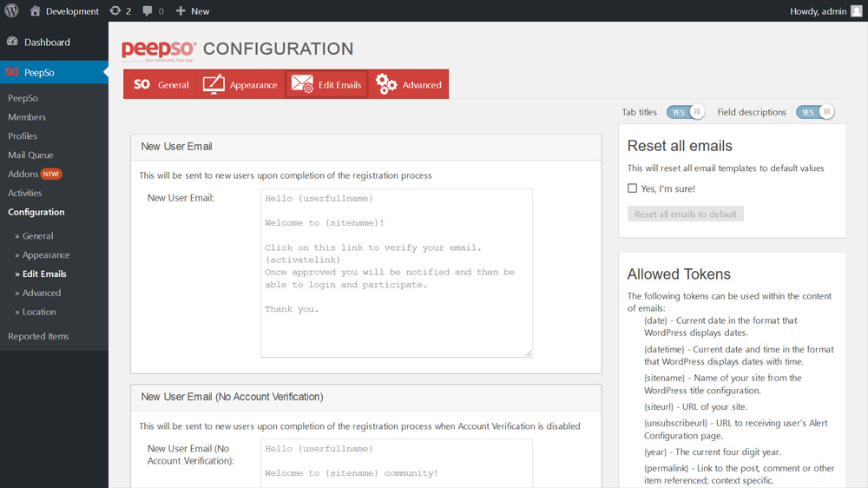Click the SO icon on the General tab
The width and height of the screenshot is (868, 488).
click(x=141, y=84)
